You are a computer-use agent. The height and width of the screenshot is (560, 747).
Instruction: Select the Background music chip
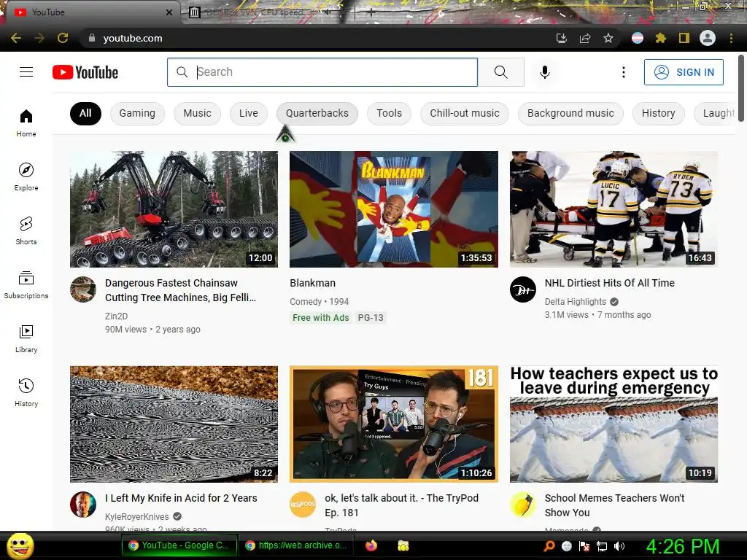570,113
